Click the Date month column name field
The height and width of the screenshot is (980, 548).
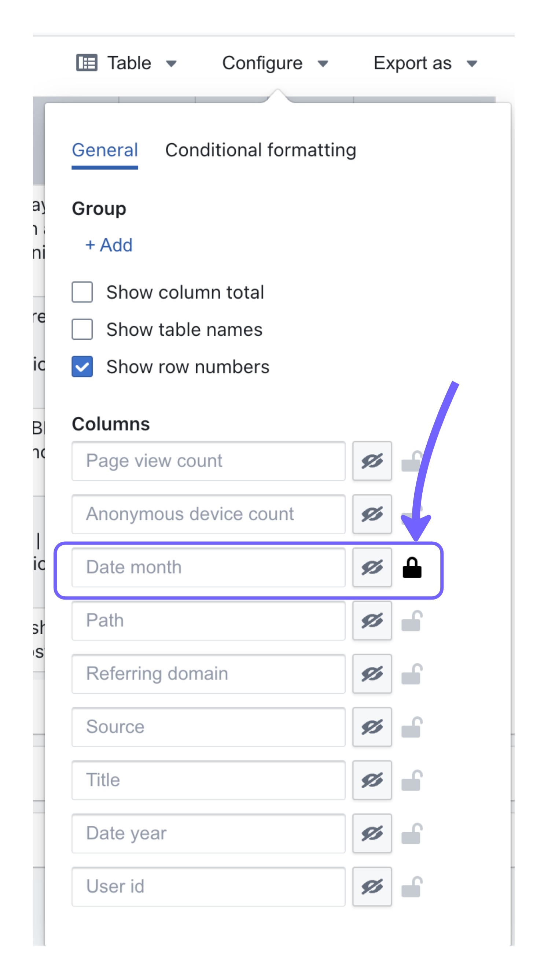[x=209, y=567]
